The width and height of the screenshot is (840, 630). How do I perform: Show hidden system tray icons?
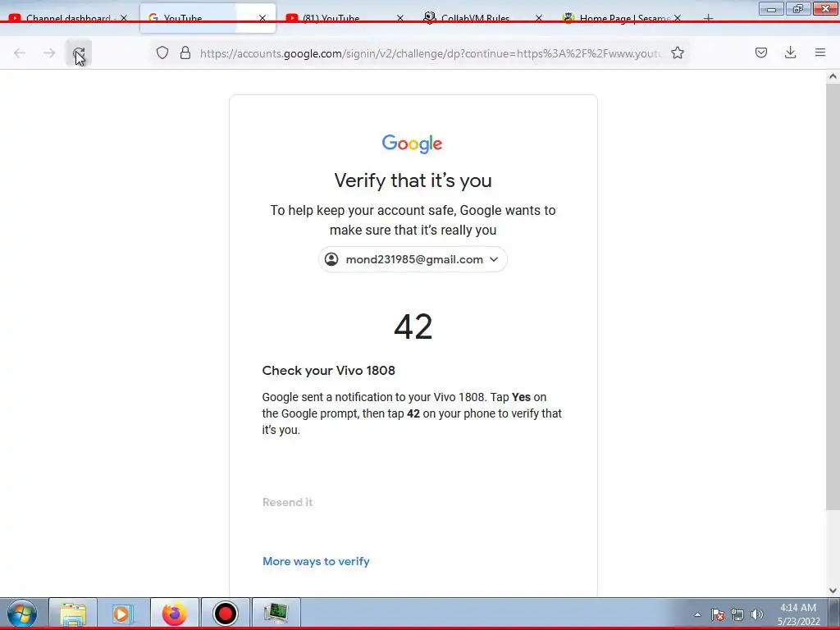tap(697, 614)
